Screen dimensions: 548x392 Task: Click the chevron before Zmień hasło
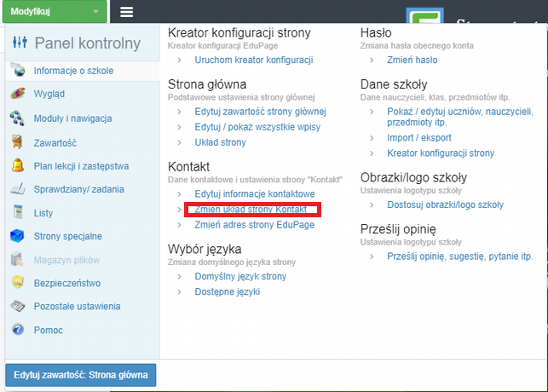(x=372, y=61)
